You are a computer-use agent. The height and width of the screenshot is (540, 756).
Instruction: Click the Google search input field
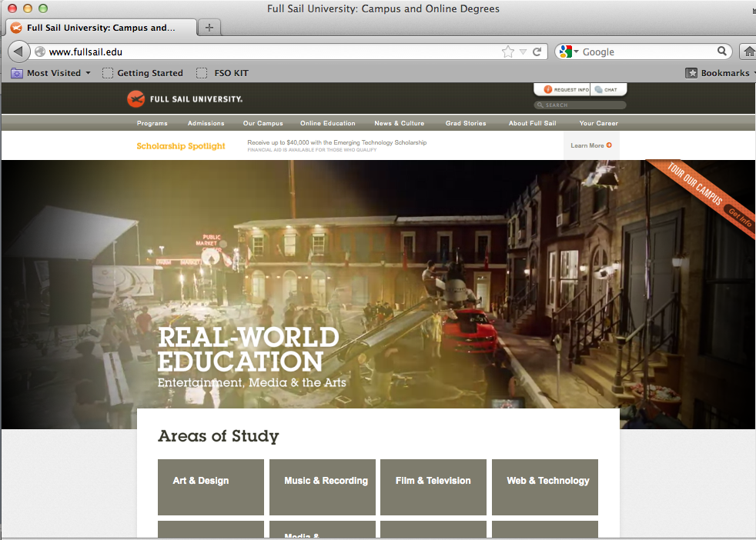[647, 52]
